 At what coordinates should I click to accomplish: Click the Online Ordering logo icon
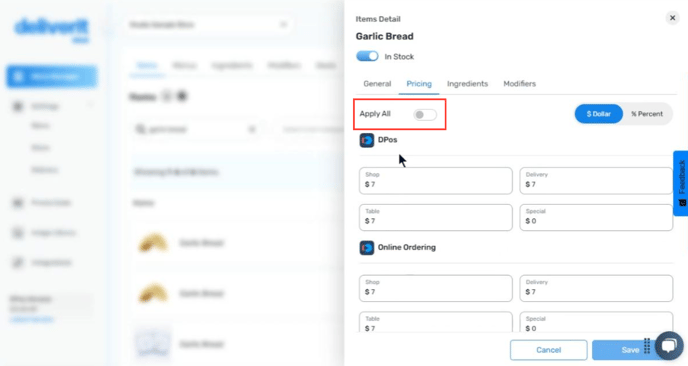[x=367, y=248]
